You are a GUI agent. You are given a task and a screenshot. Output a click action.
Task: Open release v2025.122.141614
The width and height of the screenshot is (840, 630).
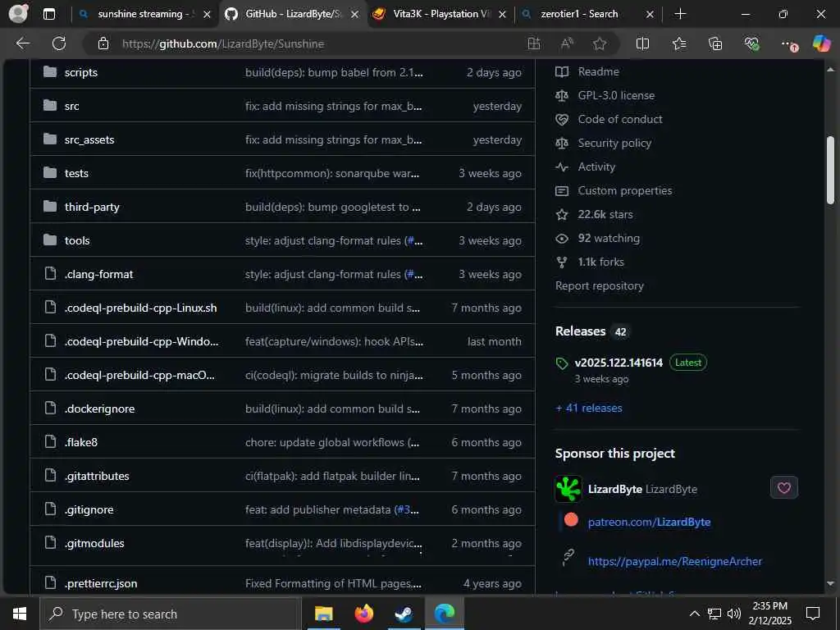619,363
